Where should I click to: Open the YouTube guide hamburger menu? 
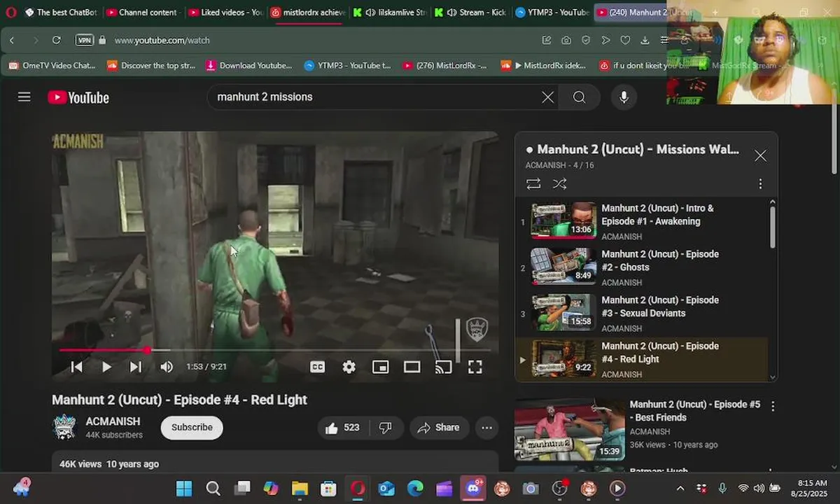pos(24,97)
